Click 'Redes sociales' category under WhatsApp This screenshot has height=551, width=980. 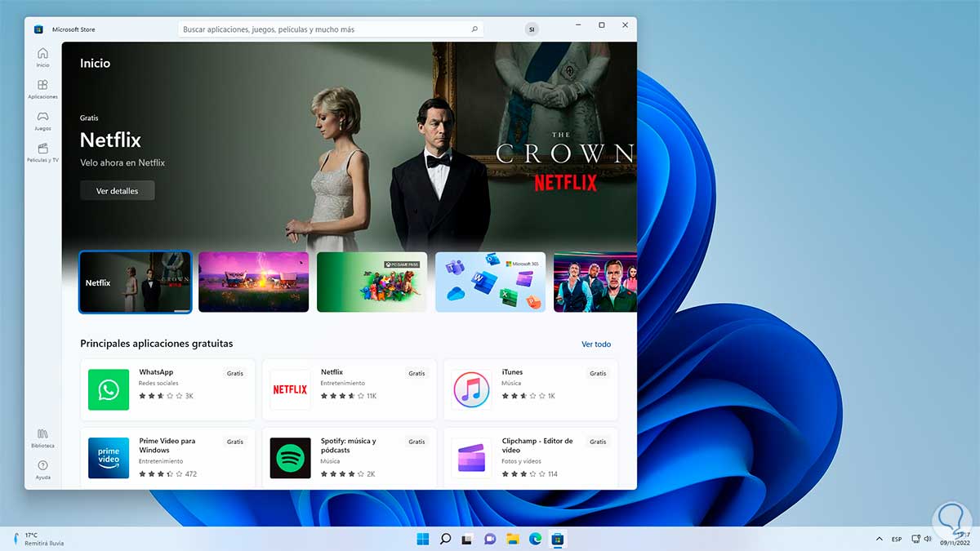[x=158, y=383]
